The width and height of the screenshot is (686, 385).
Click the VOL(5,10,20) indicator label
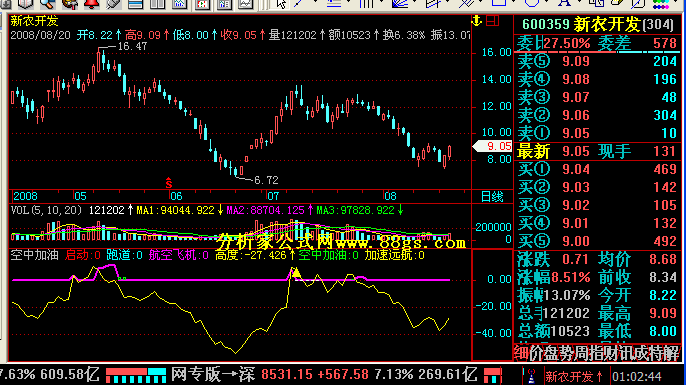(x=46, y=210)
